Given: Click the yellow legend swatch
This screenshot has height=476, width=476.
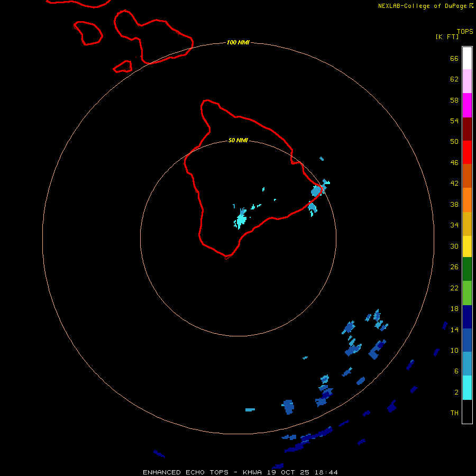Looking at the screenshot, I should tap(467, 246).
